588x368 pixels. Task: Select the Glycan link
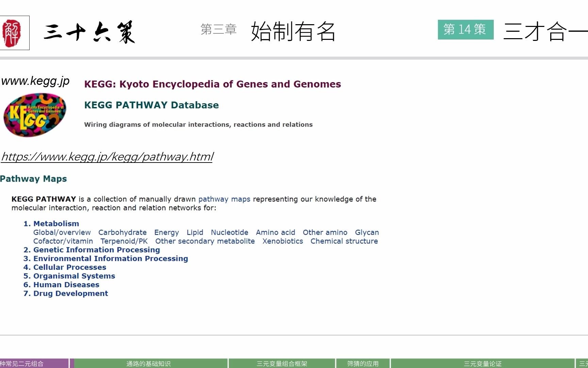pyautogui.click(x=367, y=232)
